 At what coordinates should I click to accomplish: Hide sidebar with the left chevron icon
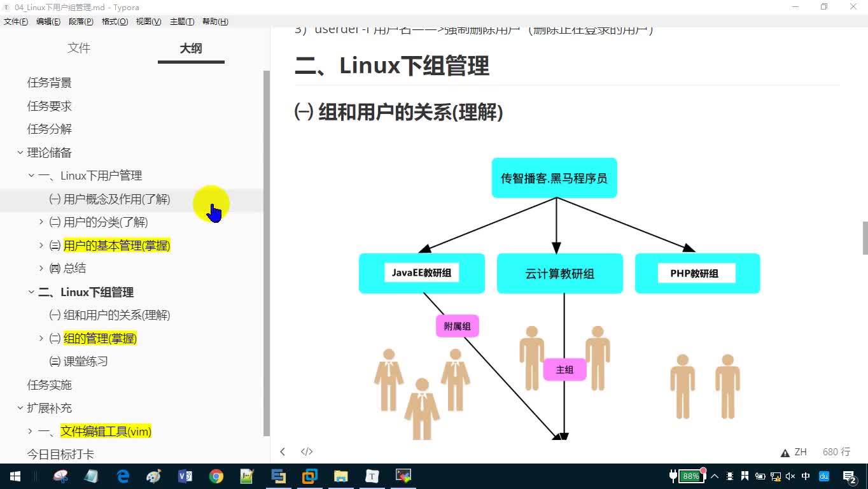pos(283,452)
